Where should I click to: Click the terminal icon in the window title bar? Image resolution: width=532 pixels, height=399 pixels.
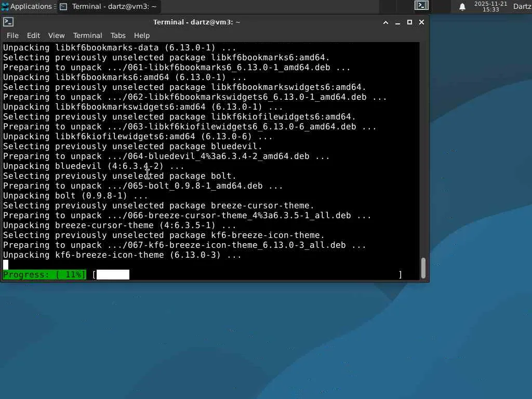point(8,22)
